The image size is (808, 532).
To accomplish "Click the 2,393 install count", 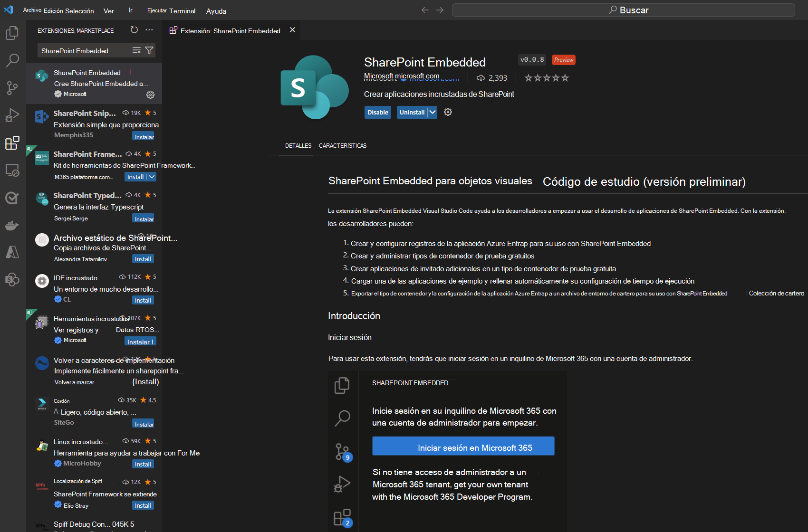I will pyautogui.click(x=492, y=78).
